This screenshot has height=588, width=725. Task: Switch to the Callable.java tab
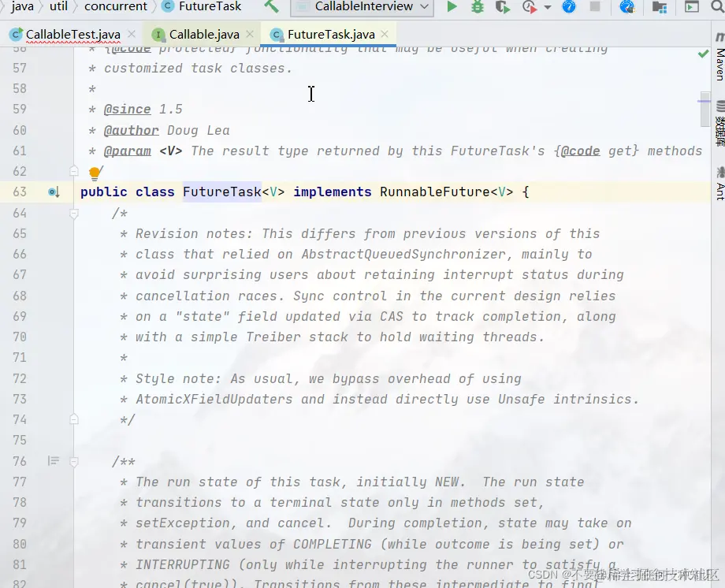click(x=204, y=34)
